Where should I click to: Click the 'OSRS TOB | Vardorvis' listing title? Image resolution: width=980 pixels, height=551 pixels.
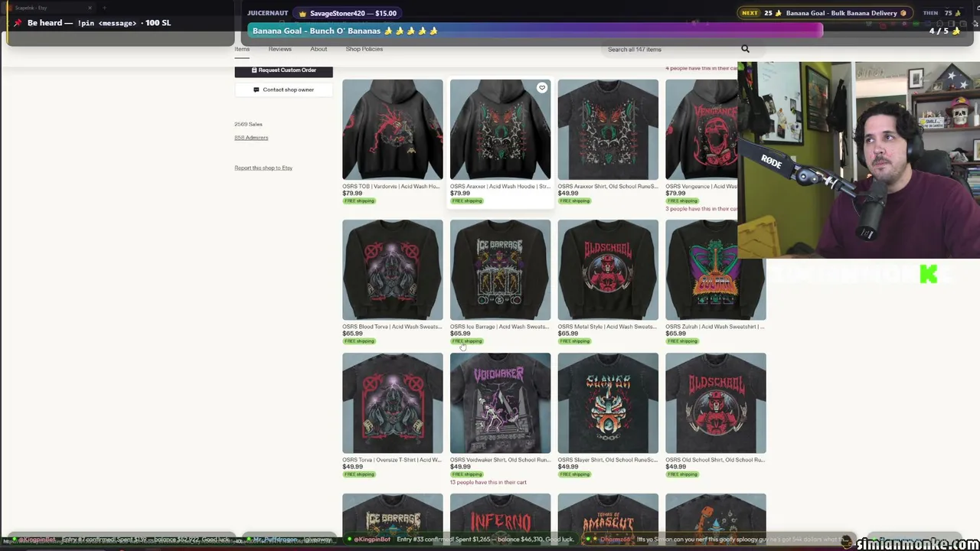click(392, 186)
